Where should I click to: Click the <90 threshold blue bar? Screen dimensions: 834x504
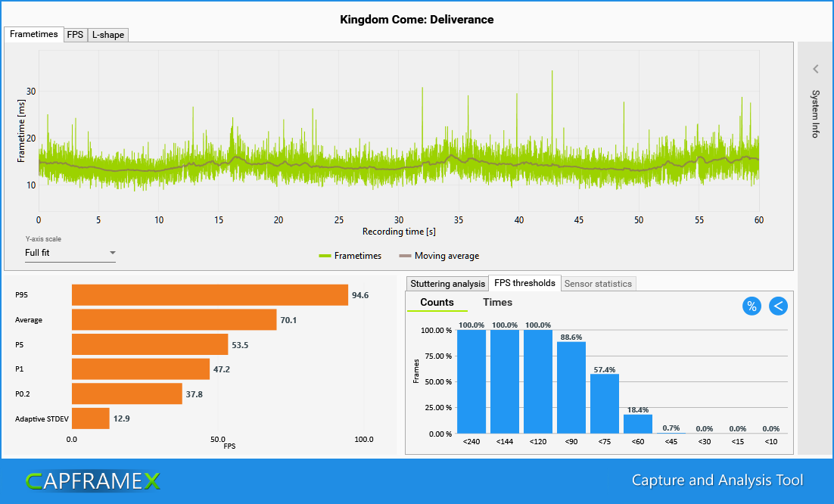[571, 387]
